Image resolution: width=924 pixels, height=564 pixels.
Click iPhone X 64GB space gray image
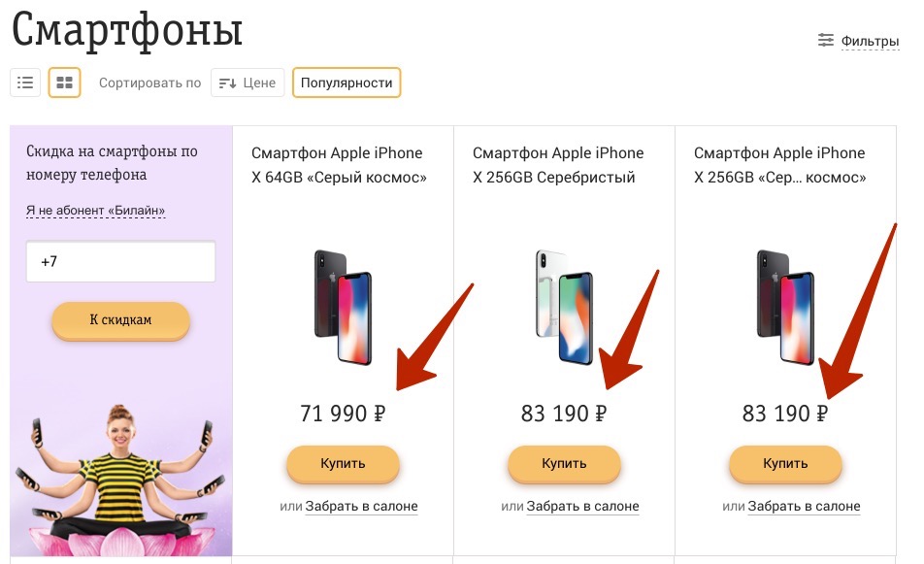click(x=343, y=306)
